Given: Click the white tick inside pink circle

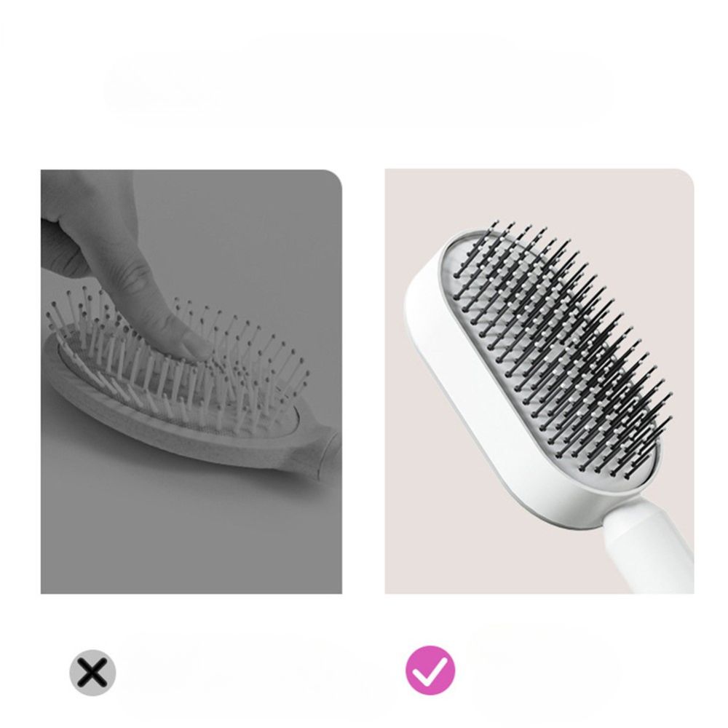Looking at the screenshot, I should (x=430, y=670).
